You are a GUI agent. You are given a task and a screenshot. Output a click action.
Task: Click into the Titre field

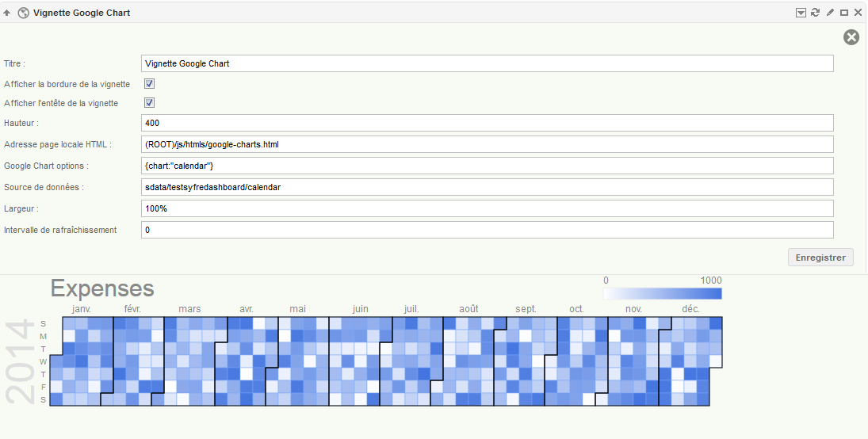[488, 63]
